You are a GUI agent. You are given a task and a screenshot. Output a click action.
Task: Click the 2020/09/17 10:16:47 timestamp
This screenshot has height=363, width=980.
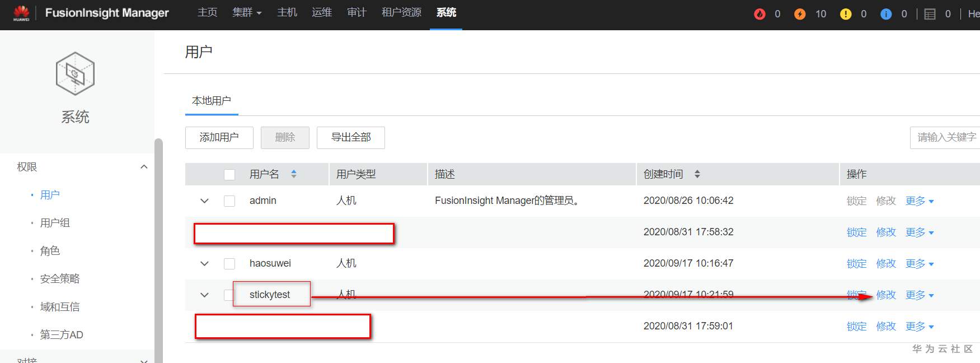pyautogui.click(x=688, y=263)
